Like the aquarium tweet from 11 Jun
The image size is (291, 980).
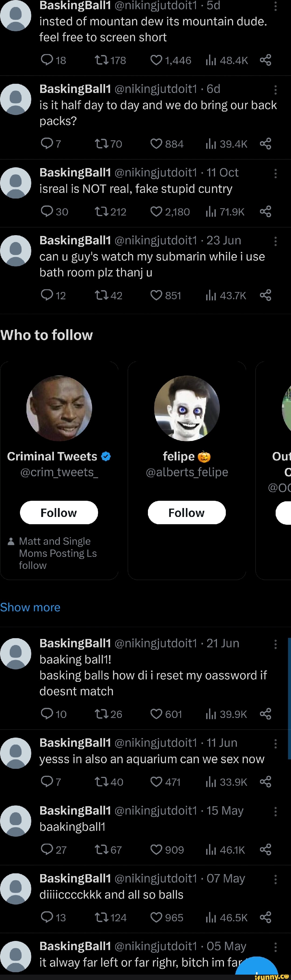(156, 782)
